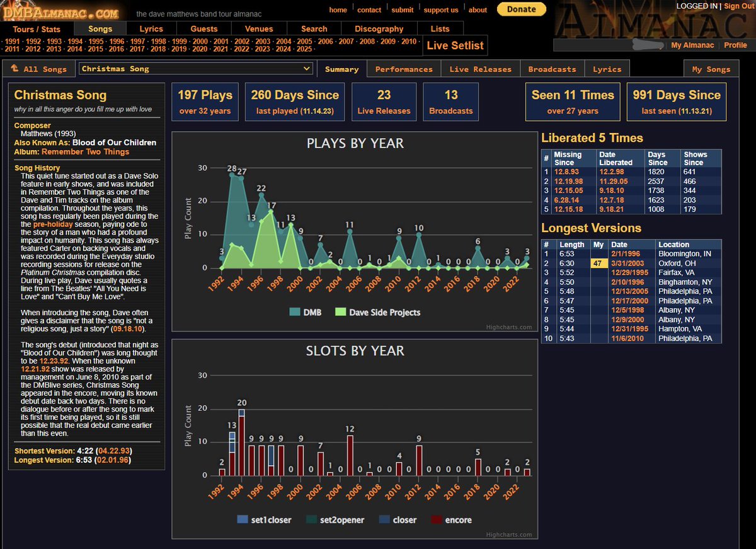Image resolution: width=756 pixels, height=549 pixels.
Task: Click the pre-holiday link in Song History
Action: point(52,224)
